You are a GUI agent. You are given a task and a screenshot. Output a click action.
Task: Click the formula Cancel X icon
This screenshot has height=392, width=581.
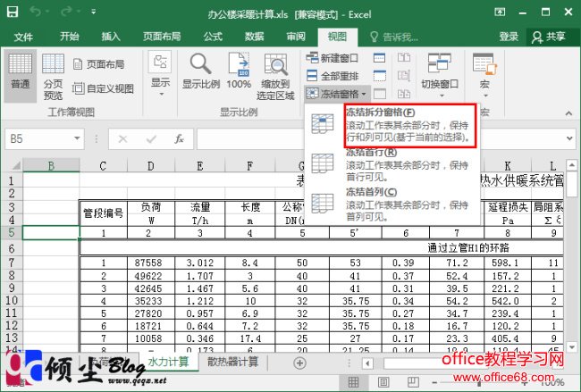[122, 139]
